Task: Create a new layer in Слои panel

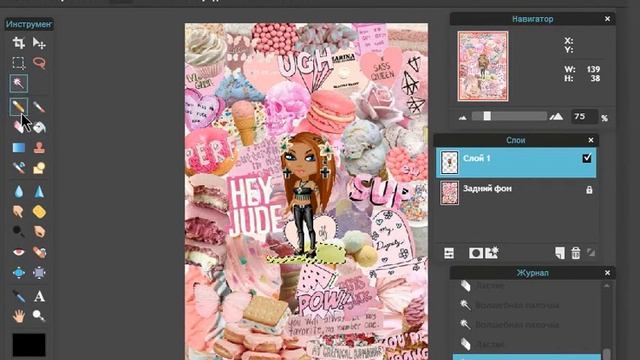Action: pos(560,253)
